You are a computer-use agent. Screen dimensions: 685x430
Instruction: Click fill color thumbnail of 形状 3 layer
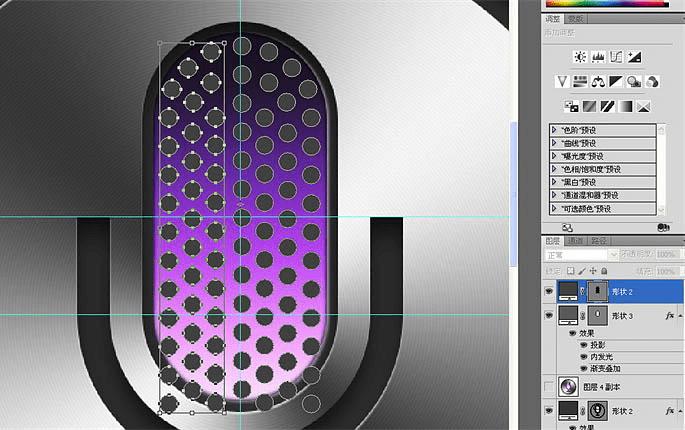(568, 316)
